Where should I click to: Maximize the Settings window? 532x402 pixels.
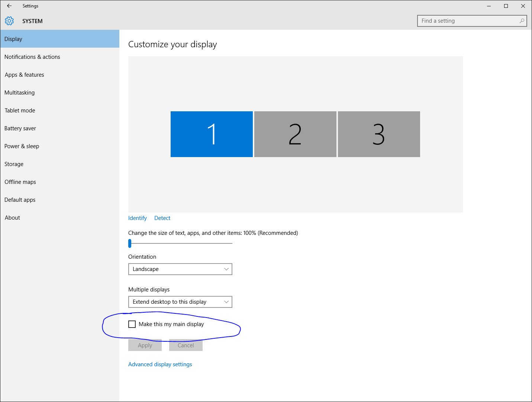tap(506, 6)
